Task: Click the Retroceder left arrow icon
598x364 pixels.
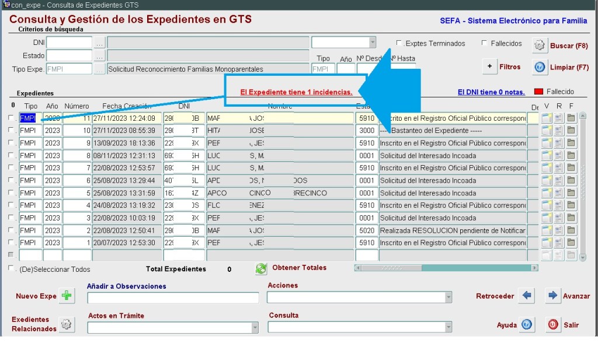Action: click(x=527, y=296)
